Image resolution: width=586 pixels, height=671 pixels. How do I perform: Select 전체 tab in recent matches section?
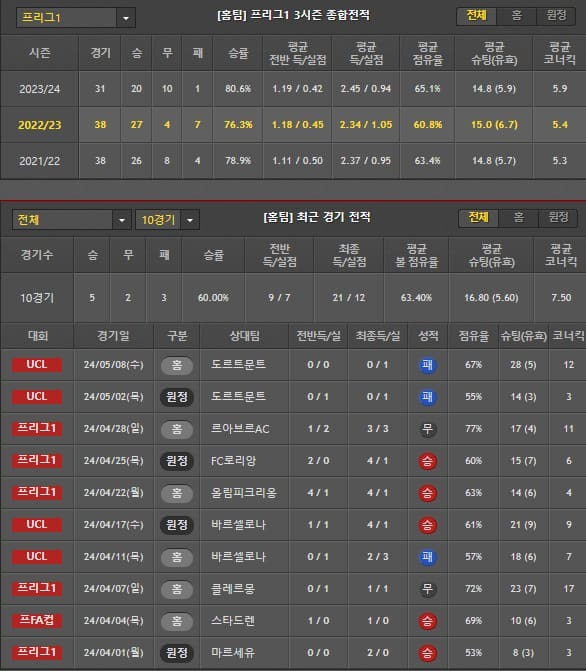478,217
